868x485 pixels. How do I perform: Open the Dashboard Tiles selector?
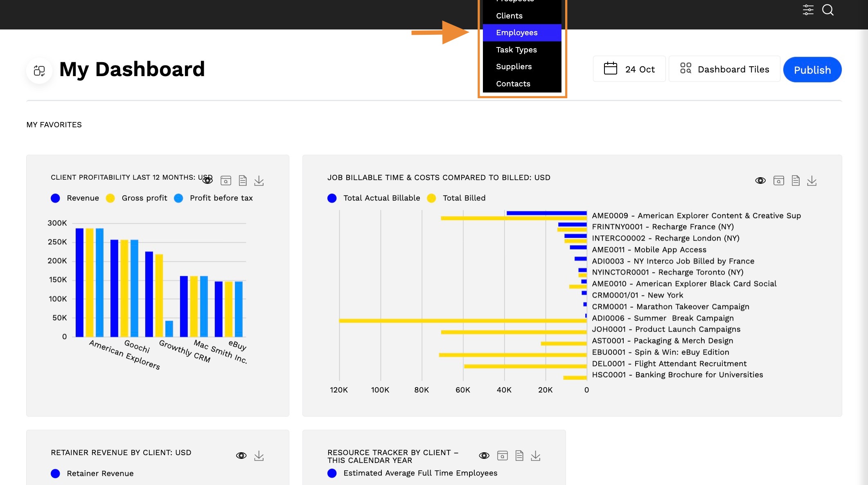(724, 69)
